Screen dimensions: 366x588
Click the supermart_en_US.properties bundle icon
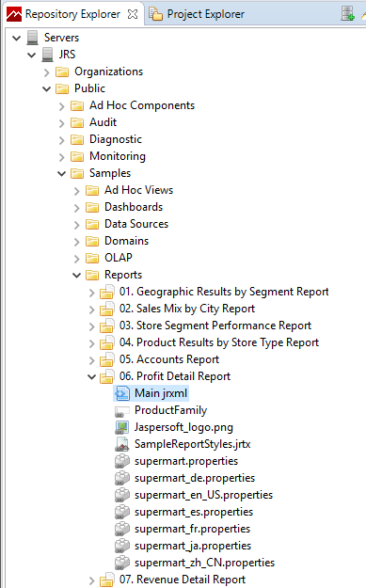click(122, 495)
